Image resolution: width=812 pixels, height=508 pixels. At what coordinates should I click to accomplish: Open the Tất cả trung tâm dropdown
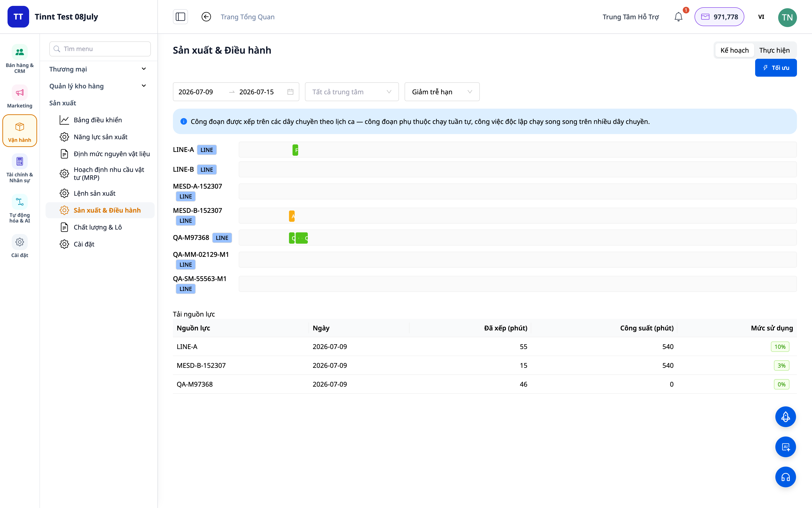pos(352,92)
